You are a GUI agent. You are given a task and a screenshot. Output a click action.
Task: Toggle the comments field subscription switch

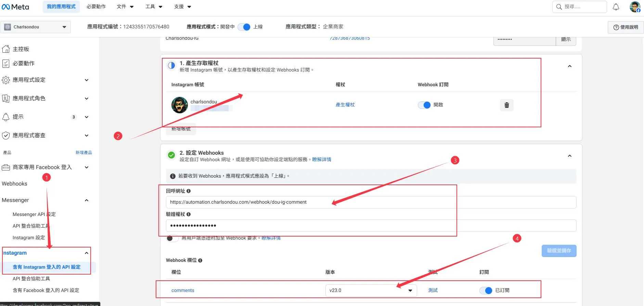[486, 291]
